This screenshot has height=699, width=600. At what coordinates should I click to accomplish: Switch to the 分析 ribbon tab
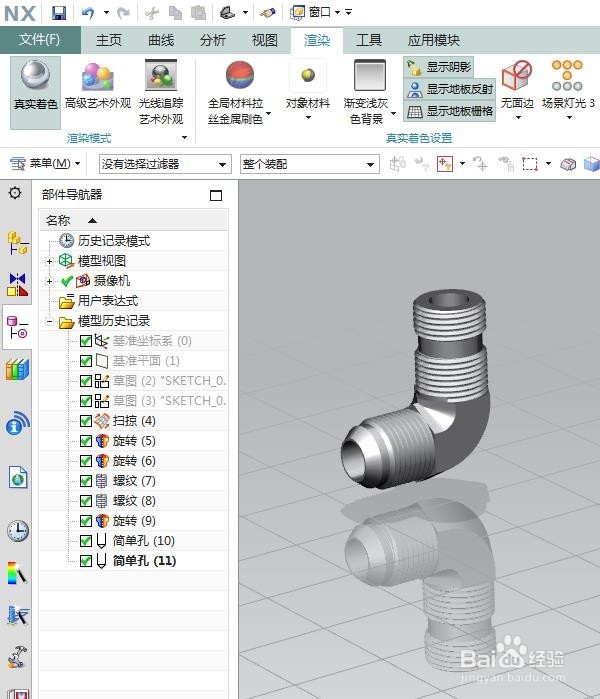213,40
